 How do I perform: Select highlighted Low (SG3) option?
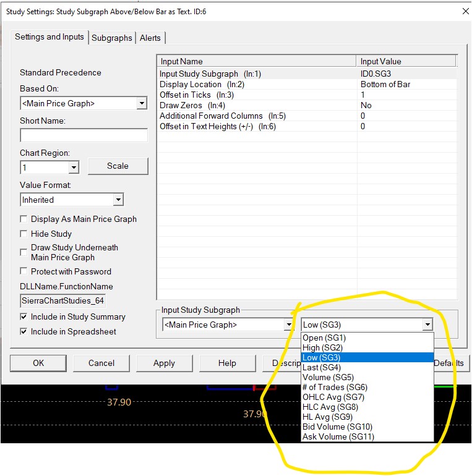pos(367,357)
